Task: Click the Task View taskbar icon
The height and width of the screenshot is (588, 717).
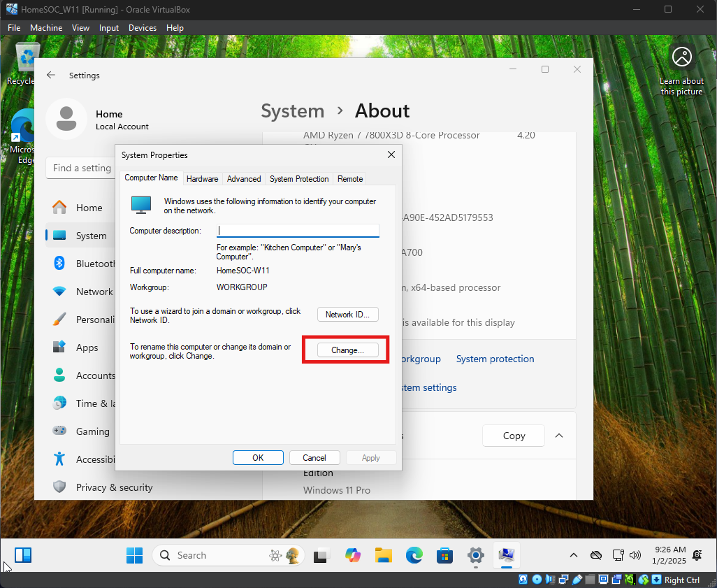Action: pyautogui.click(x=321, y=556)
